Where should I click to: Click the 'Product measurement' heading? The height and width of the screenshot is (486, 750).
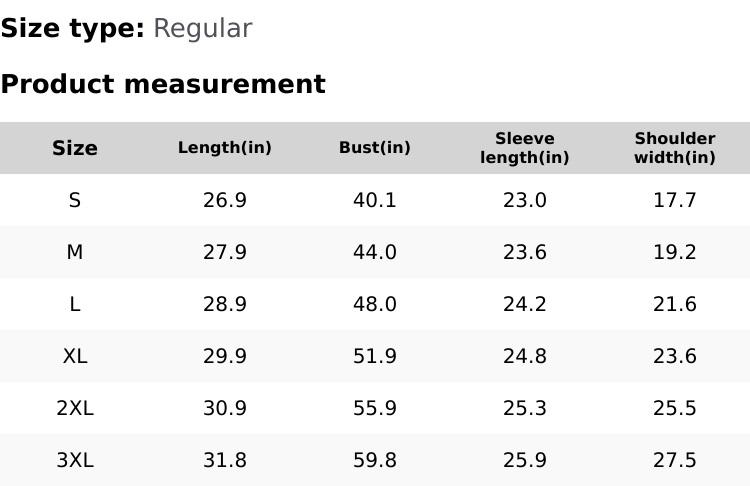163,84
